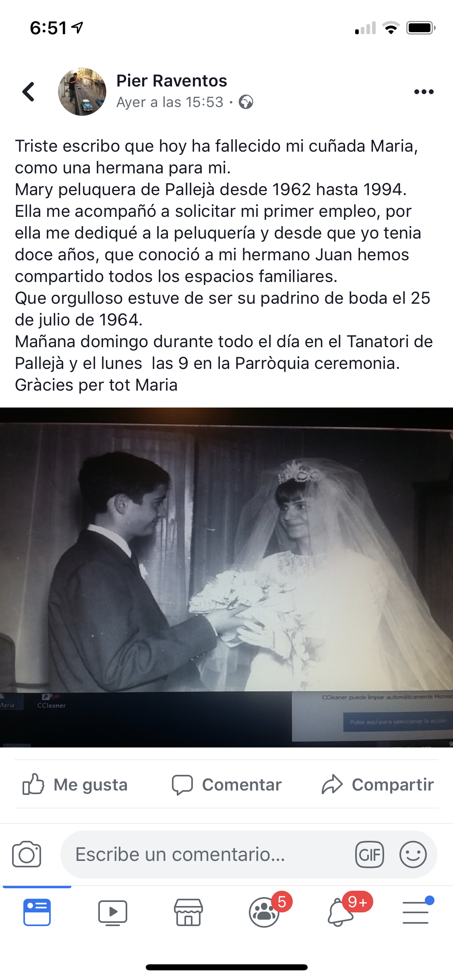Screen dimensions: 453x980
Task: Open the three-dot post options menu
Action: coord(424,92)
